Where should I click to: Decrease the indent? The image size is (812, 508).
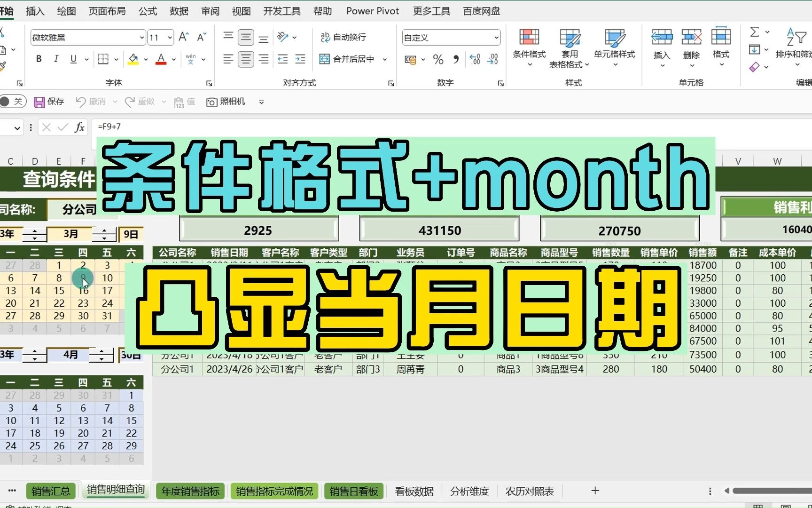point(282,59)
